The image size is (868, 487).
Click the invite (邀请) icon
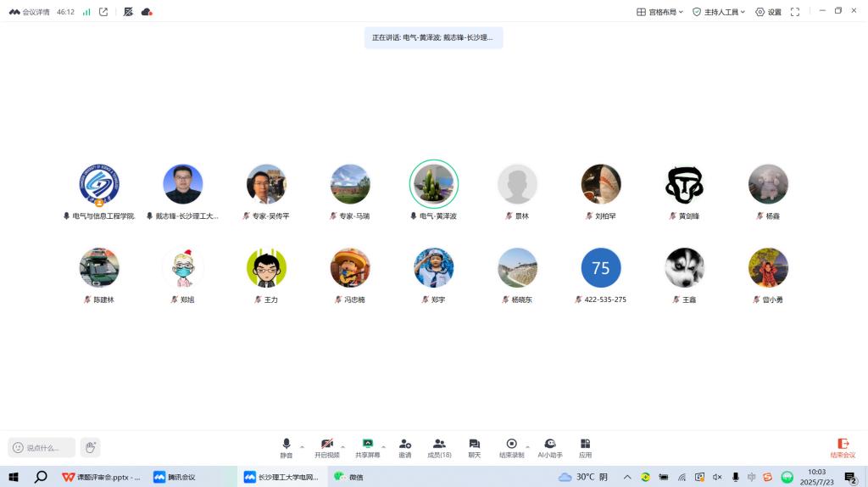(405, 446)
